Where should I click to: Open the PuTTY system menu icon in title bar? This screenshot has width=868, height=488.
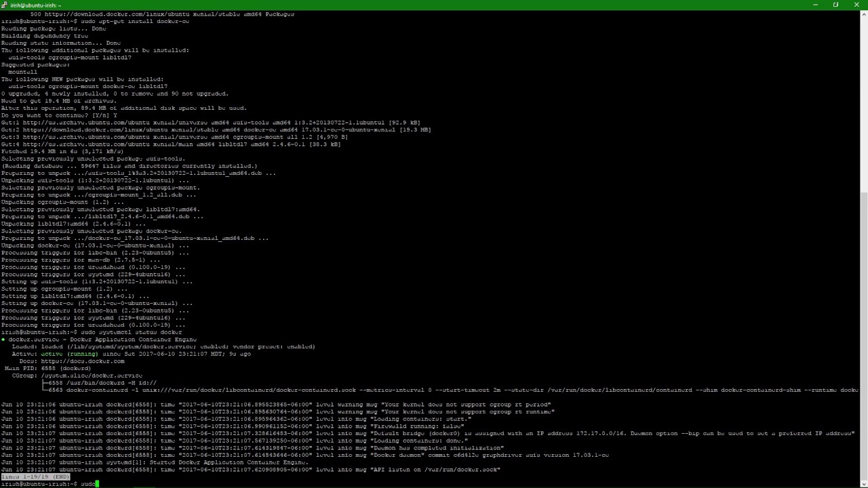(x=5, y=5)
